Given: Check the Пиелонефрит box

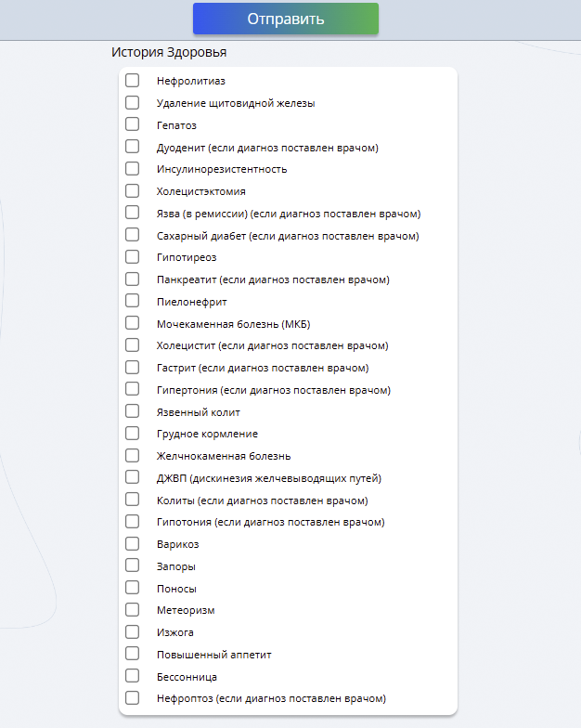Looking at the screenshot, I should pos(132,301).
